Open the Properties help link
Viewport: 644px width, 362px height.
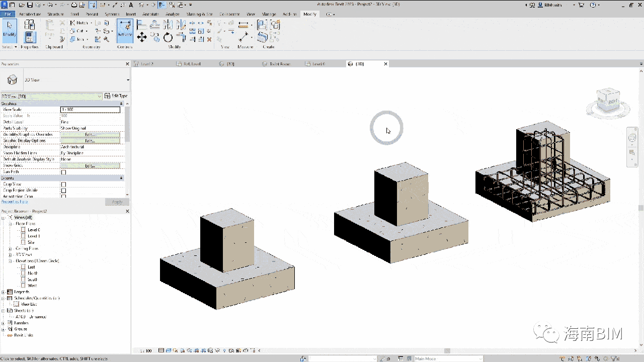point(14,202)
